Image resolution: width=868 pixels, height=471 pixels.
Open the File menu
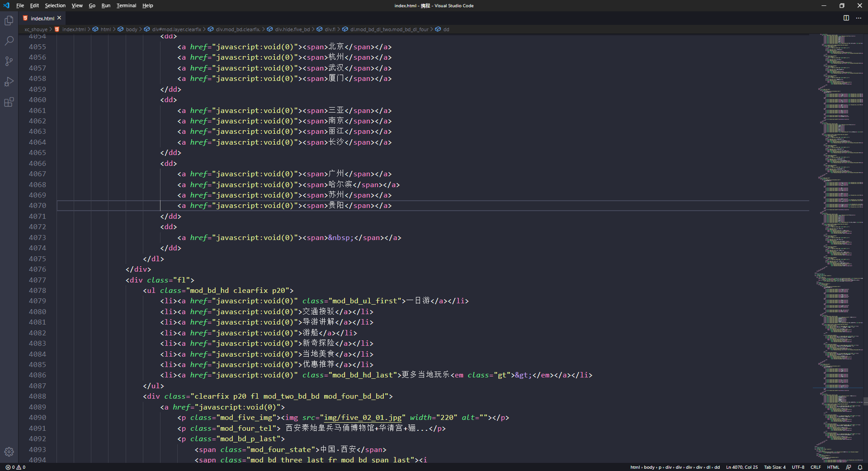click(20, 5)
